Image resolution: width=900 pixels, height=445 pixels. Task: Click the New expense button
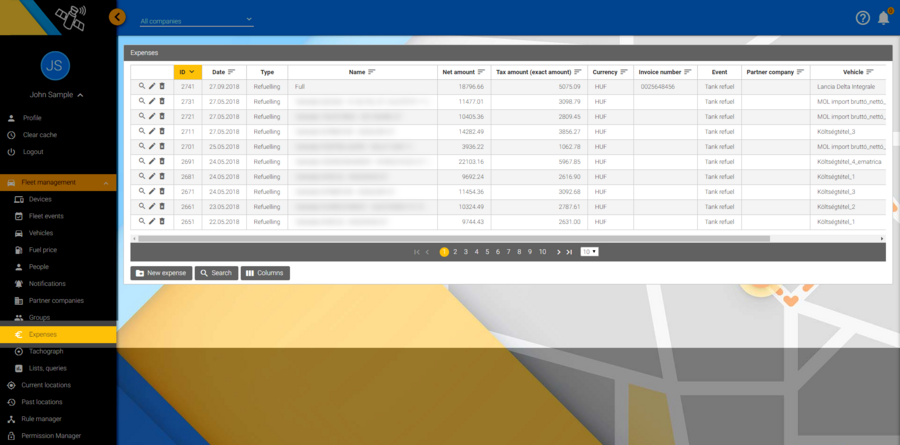(160, 273)
